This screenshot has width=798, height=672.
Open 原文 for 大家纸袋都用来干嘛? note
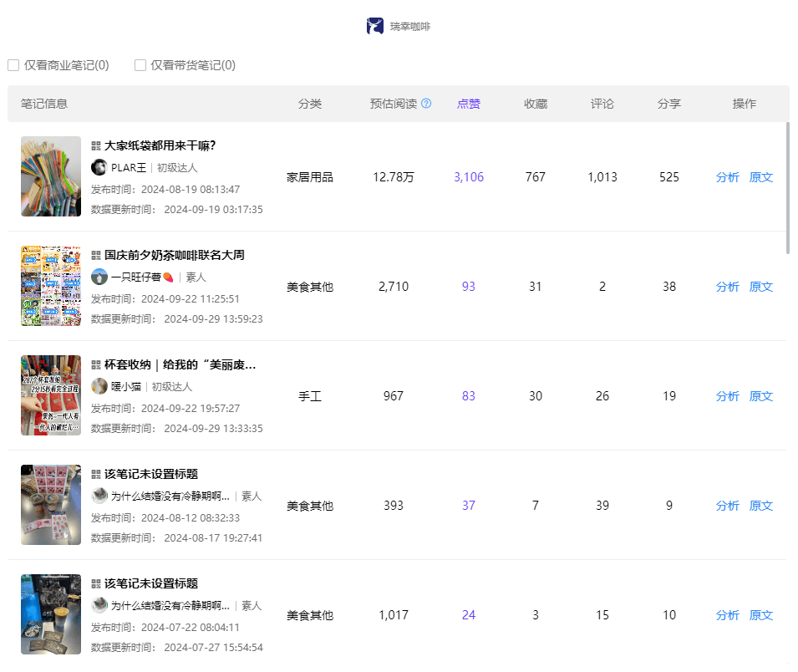(x=761, y=177)
